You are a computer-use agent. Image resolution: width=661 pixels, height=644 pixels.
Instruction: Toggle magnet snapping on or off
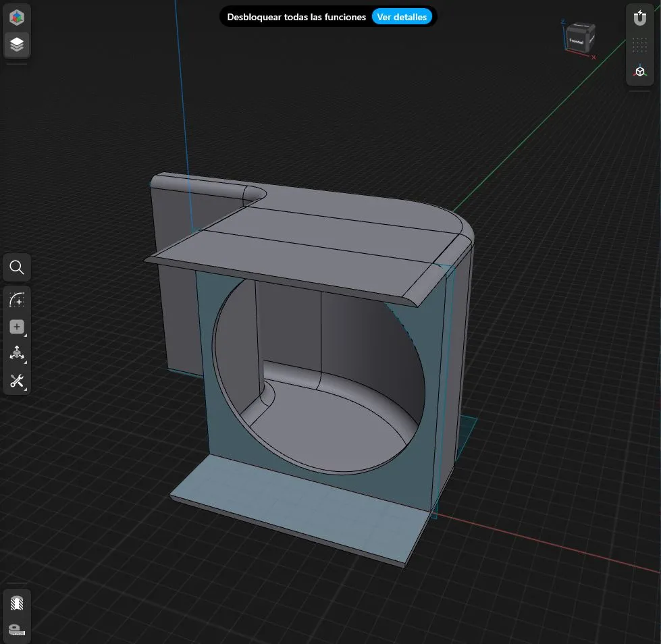pos(639,18)
